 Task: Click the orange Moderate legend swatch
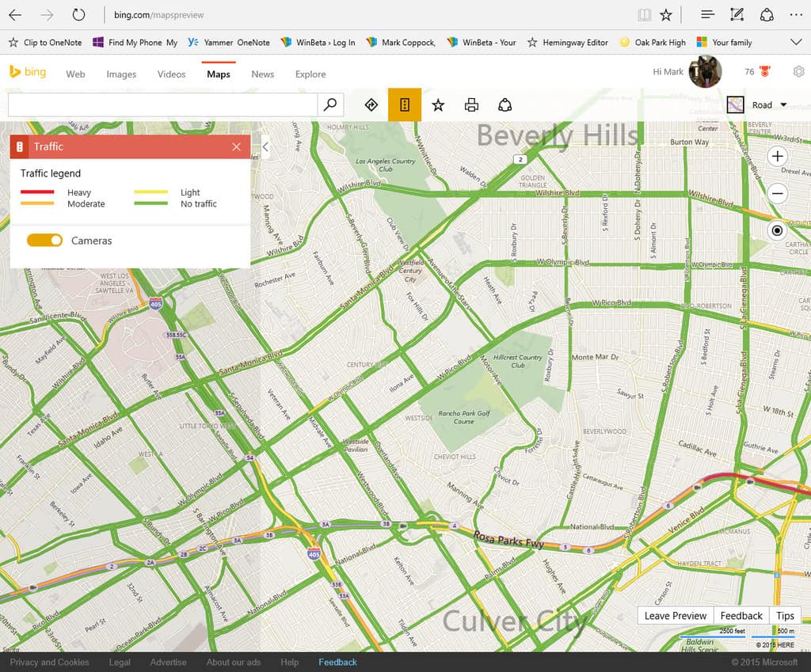[x=37, y=203]
